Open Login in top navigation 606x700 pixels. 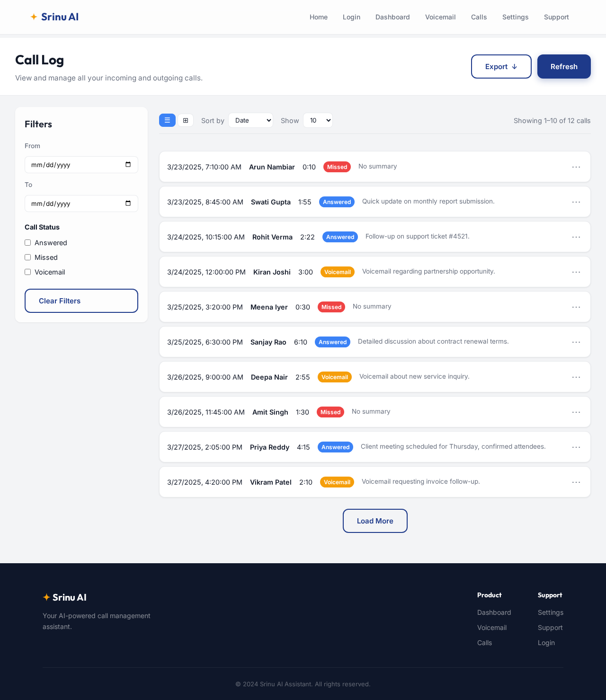coord(351,17)
